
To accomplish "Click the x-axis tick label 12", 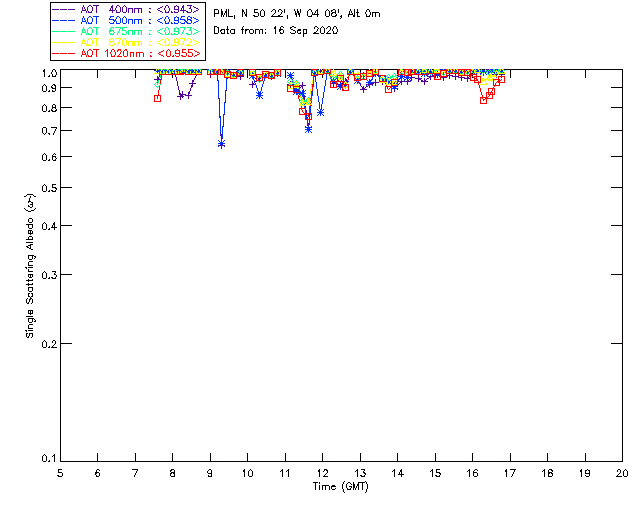I will point(322,473).
